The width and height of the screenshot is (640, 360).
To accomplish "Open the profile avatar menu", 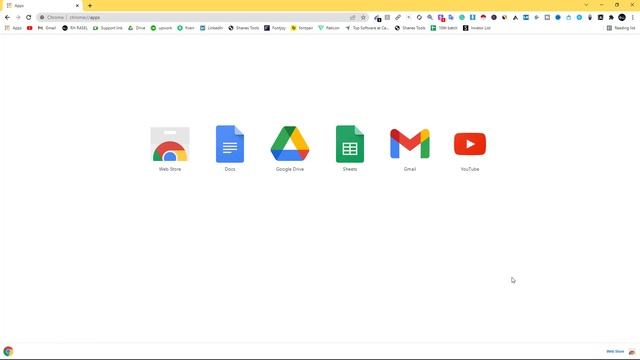I will click(622, 18).
